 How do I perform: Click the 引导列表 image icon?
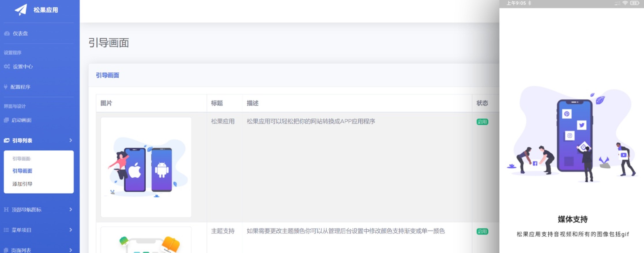coord(7,140)
